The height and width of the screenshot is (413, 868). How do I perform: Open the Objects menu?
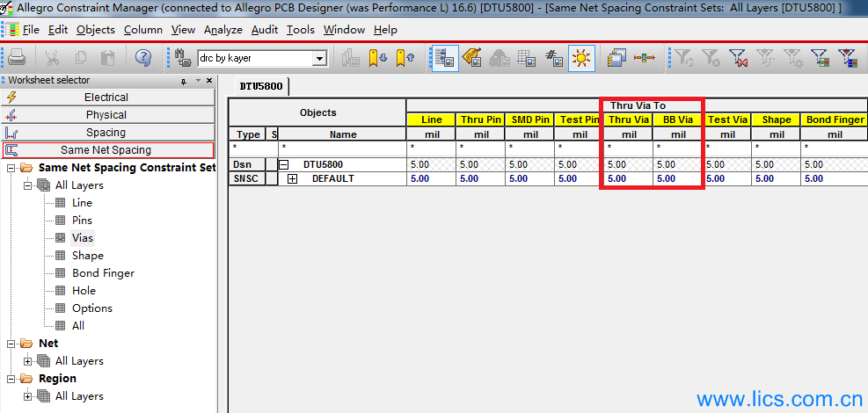point(96,30)
